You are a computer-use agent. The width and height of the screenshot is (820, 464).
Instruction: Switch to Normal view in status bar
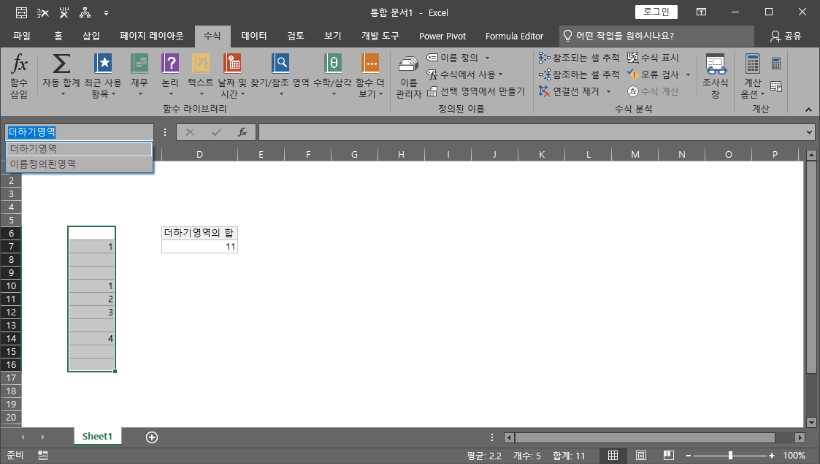pos(613,455)
